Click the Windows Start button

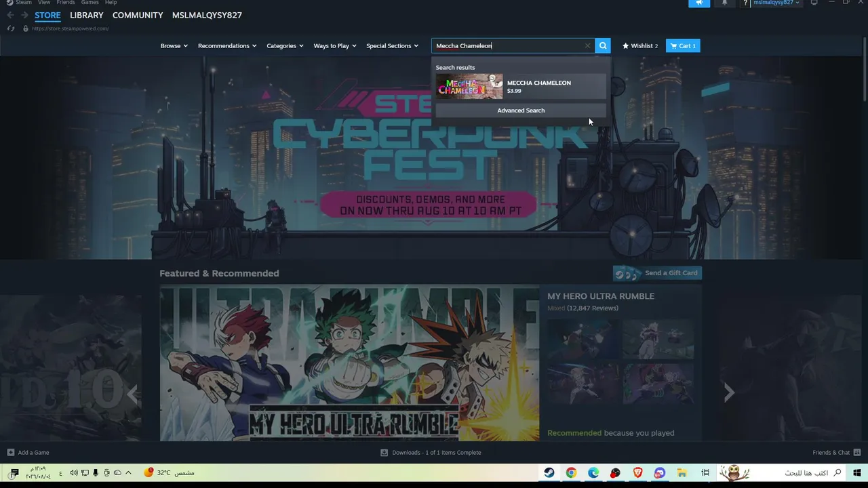856,472
